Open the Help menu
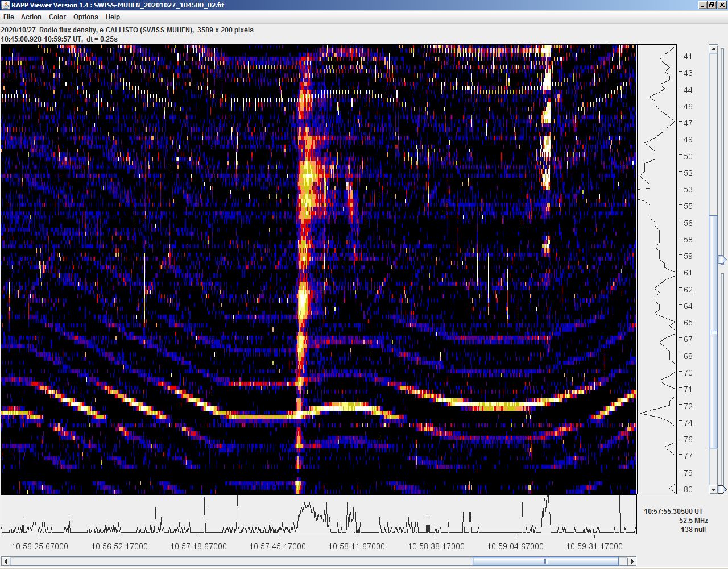This screenshot has height=569, width=728. pyautogui.click(x=113, y=17)
